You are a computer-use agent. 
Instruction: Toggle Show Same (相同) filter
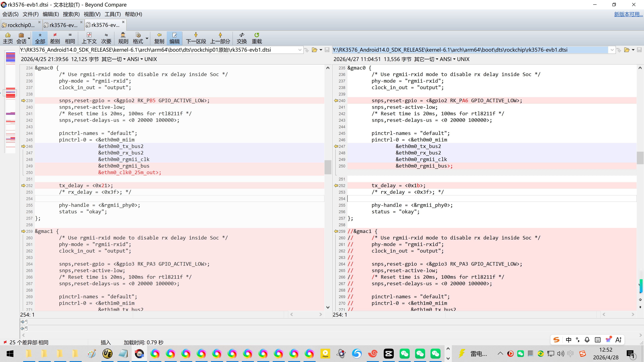pyautogui.click(x=70, y=38)
